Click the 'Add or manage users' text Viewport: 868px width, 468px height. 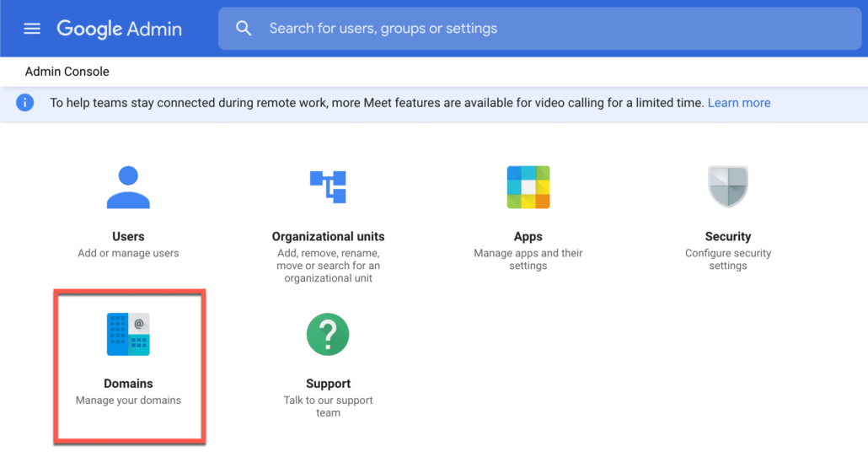[x=128, y=253]
